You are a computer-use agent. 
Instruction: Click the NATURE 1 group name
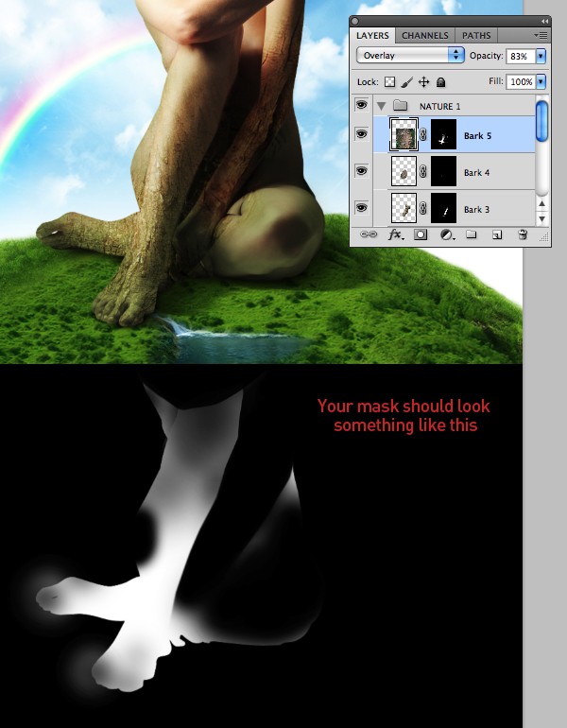click(x=439, y=106)
